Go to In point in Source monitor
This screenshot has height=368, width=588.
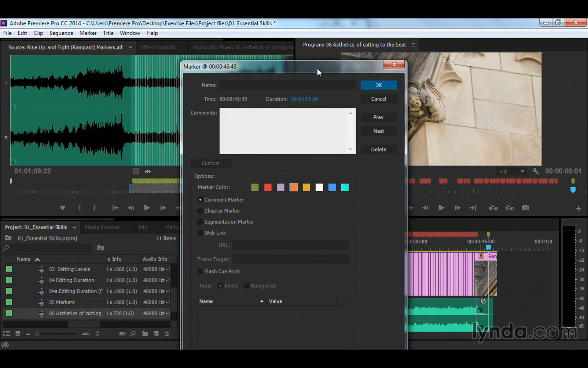coord(115,208)
